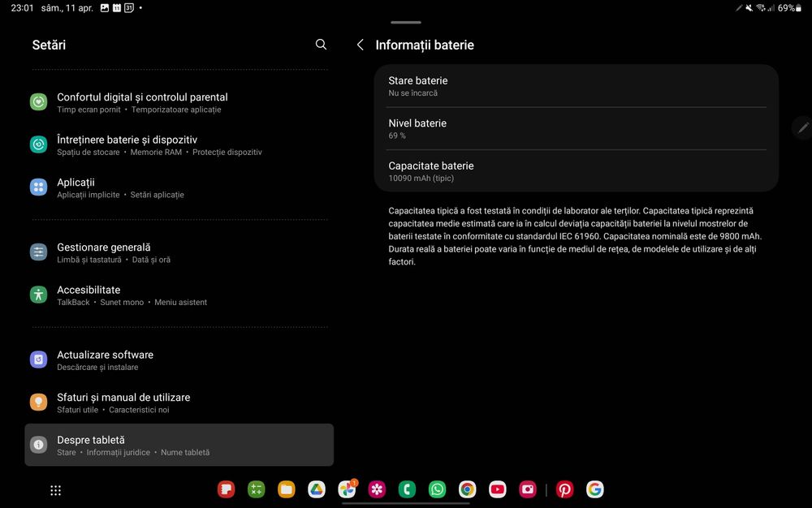Open YouTube from the taskbar

[x=498, y=489]
